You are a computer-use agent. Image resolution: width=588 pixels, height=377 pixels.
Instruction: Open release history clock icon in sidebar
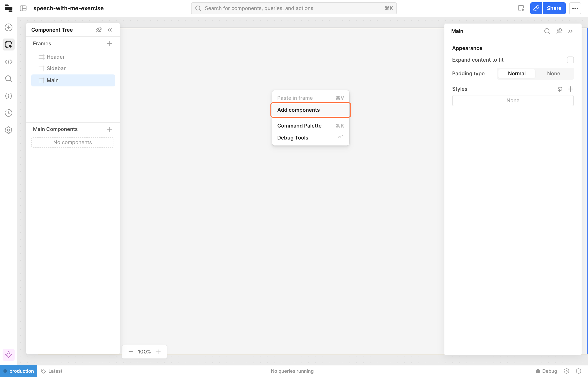point(9,113)
